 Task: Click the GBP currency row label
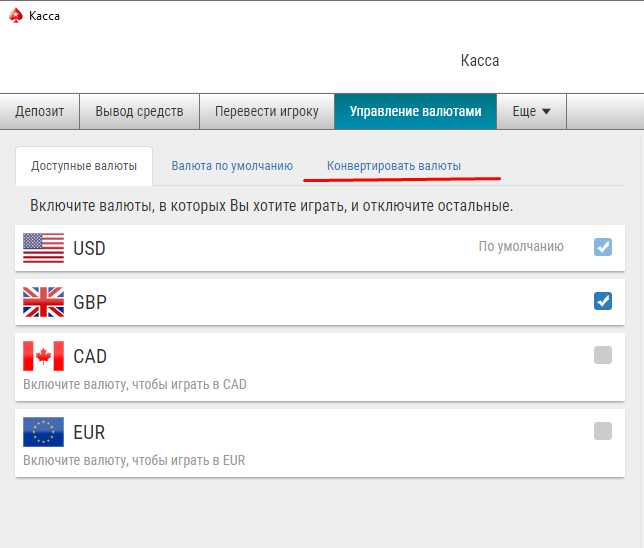[90, 302]
